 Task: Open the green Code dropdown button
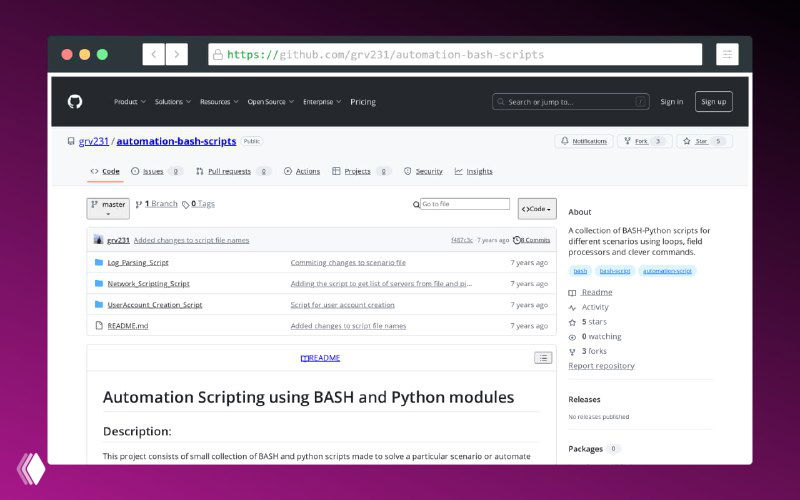click(x=537, y=209)
